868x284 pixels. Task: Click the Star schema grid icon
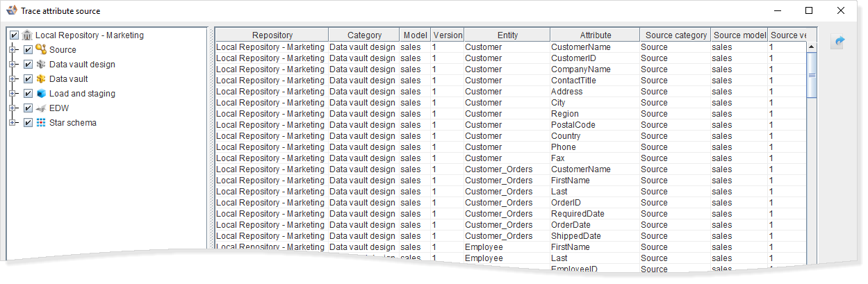click(x=41, y=123)
